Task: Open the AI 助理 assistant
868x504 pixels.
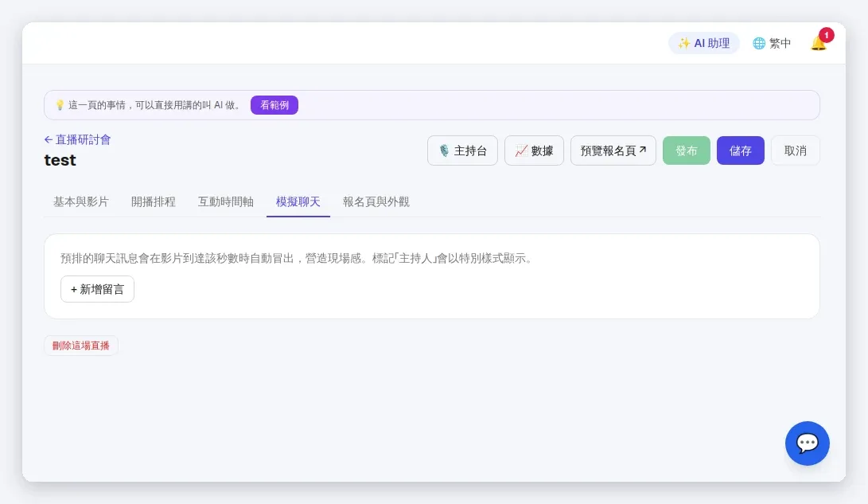Action: (x=703, y=43)
